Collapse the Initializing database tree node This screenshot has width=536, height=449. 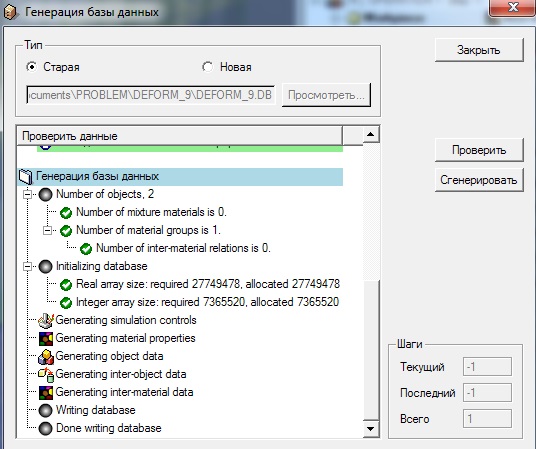point(27,267)
